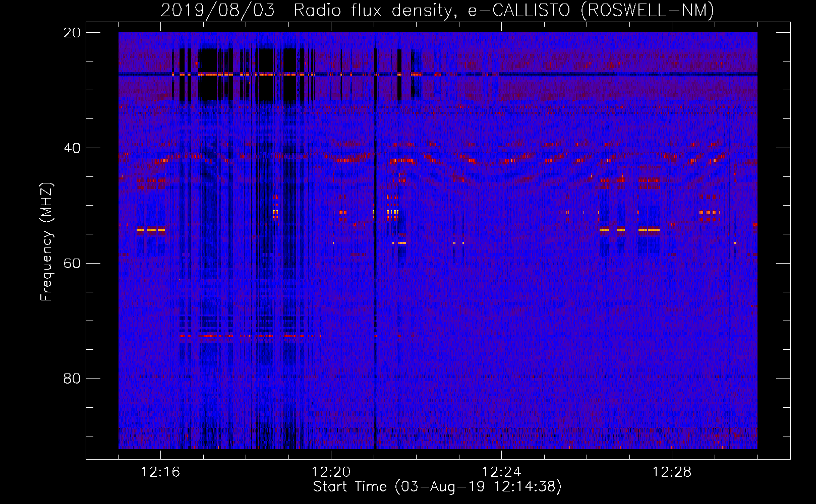Image resolution: width=816 pixels, height=504 pixels.
Task: Click the '12:24' time tick label
Action: tap(502, 472)
